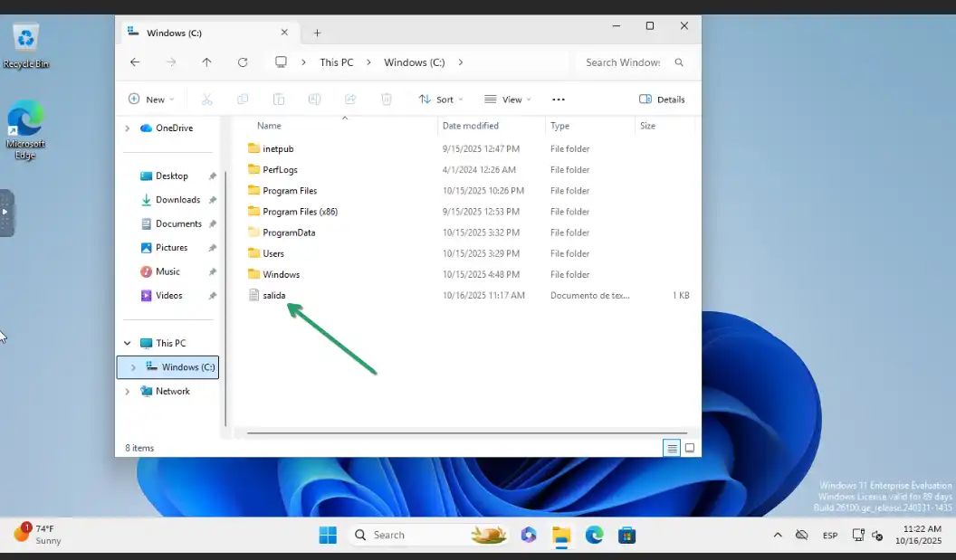Open the New item dropdown
Viewport: 956px width, 560px height.
coord(151,99)
